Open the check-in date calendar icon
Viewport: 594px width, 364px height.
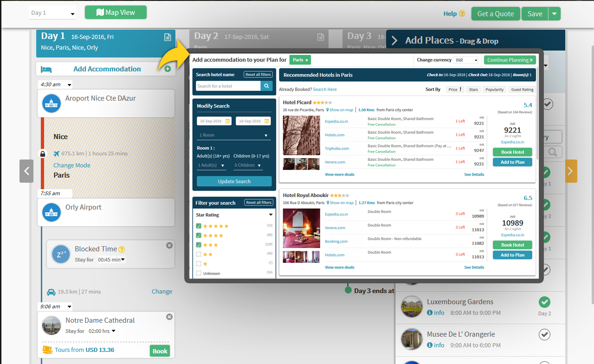tap(227, 121)
